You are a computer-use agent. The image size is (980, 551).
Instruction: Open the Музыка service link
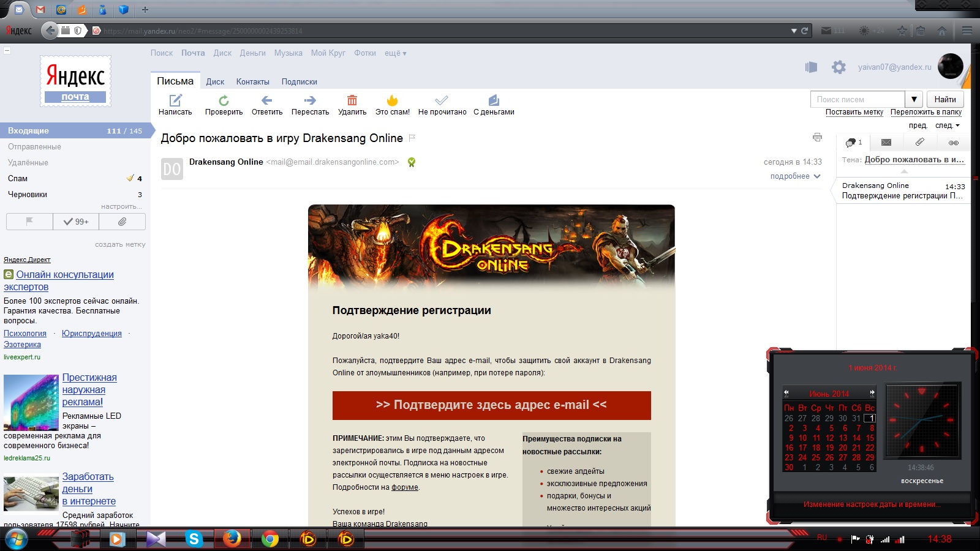288,53
